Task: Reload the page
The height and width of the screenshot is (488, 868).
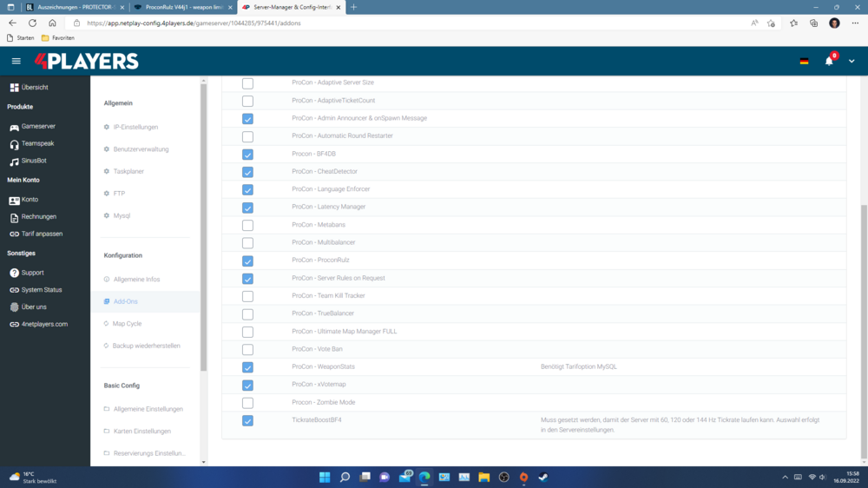Action: (x=32, y=23)
